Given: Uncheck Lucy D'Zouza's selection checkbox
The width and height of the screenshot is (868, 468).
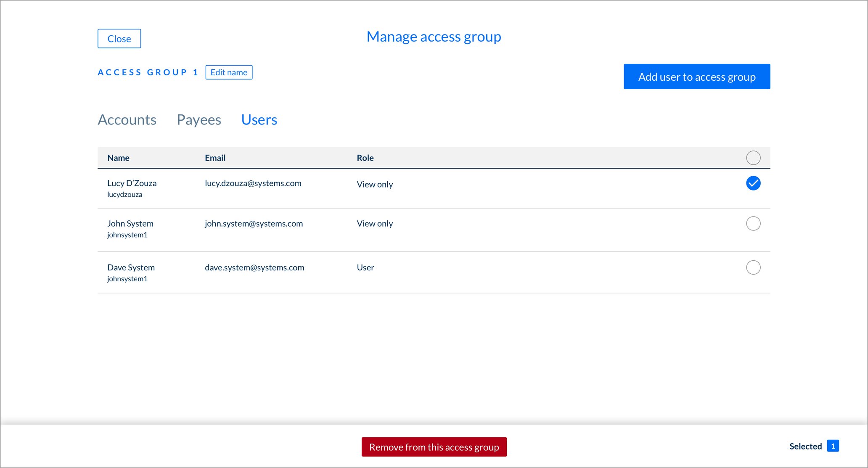Looking at the screenshot, I should tap(753, 183).
